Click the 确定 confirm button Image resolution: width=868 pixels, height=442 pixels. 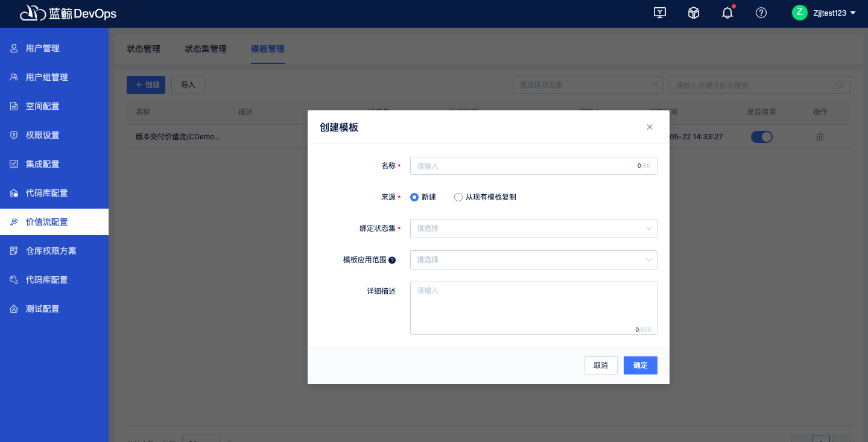pos(641,365)
